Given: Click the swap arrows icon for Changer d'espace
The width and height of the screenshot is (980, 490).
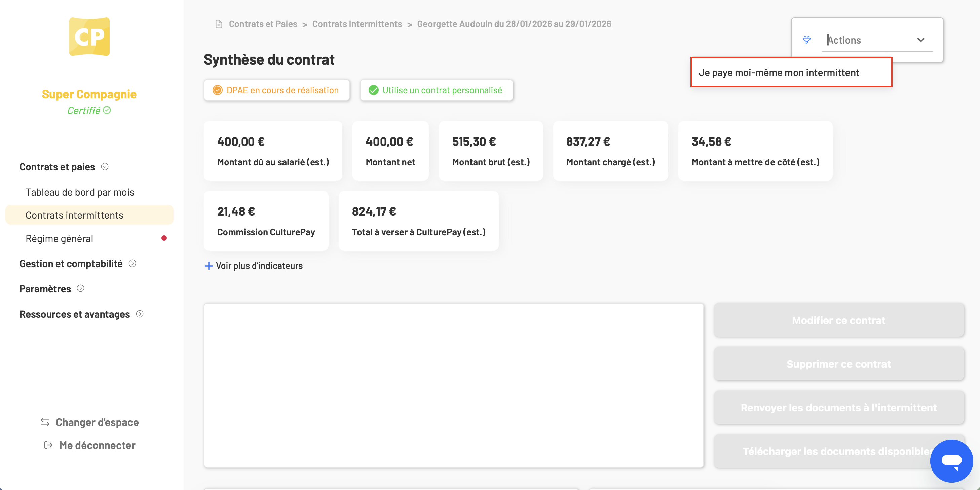Looking at the screenshot, I should click(x=45, y=422).
